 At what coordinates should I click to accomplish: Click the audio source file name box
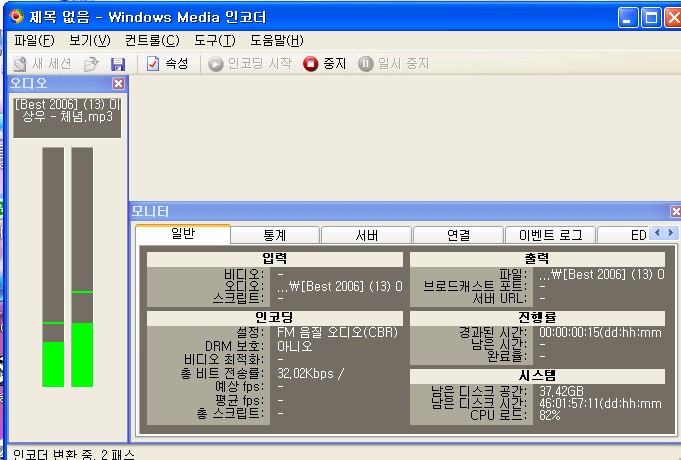pos(67,117)
